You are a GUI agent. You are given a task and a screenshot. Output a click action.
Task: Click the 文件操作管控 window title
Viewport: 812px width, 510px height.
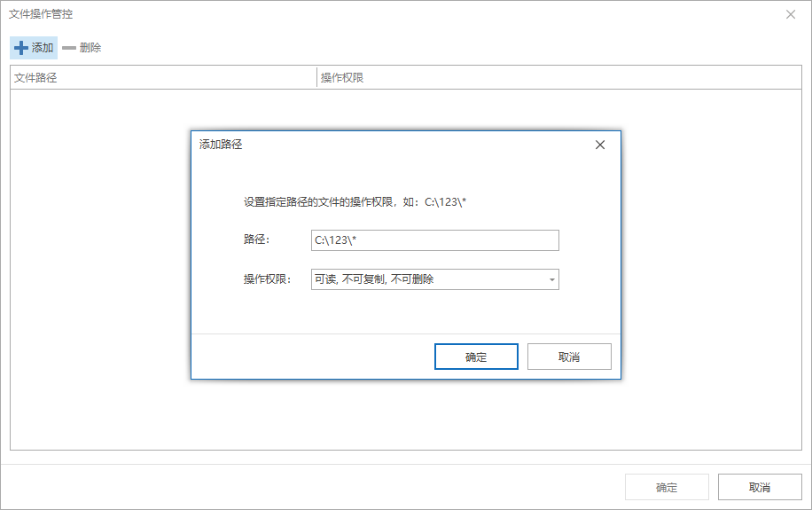[x=41, y=14]
